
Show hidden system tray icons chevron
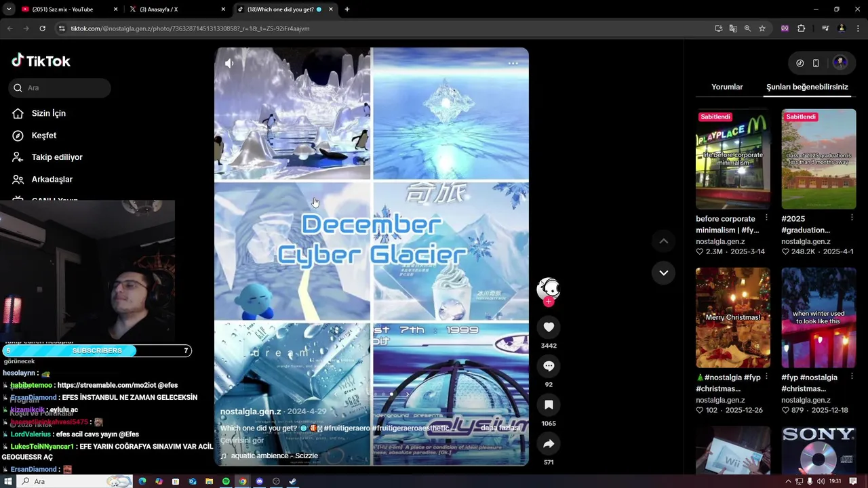[x=788, y=481]
